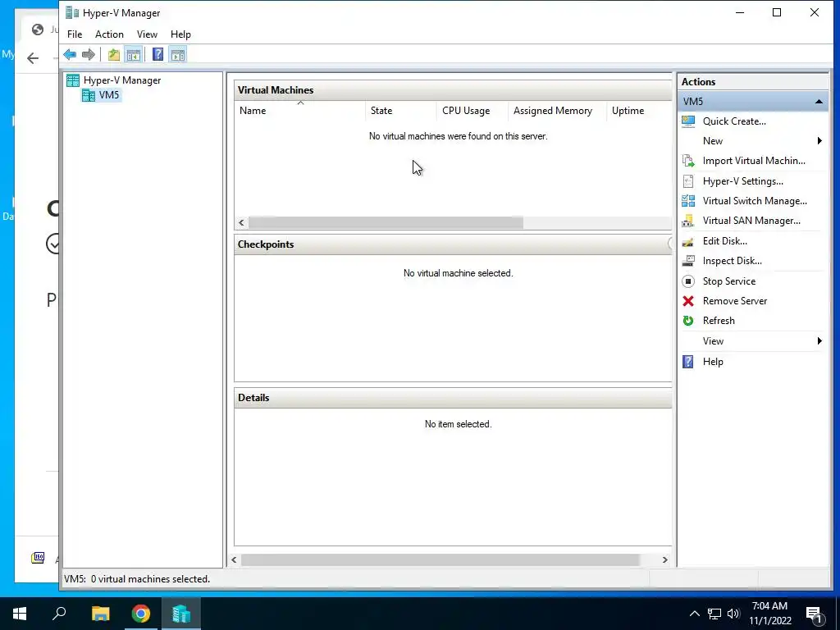Screen dimensions: 840x630
Task: Show hidden system tray icons
Action: click(x=694, y=614)
